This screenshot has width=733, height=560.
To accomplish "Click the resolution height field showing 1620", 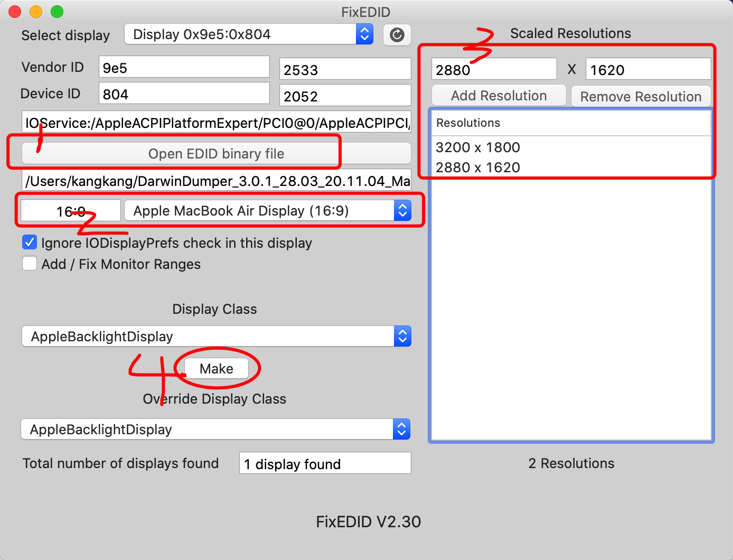I will [x=647, y=70].
